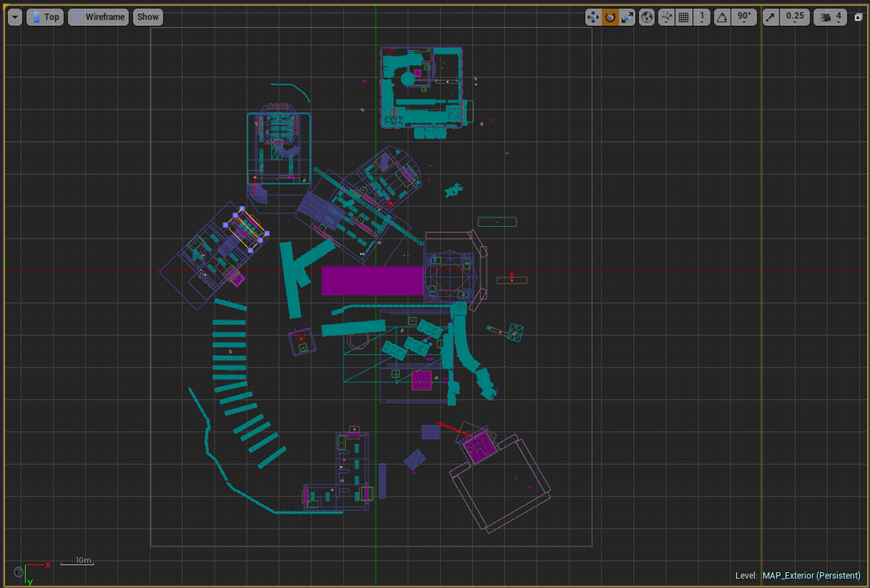Select the Translate (move) transform tool
This screenshot has height=588, width=870.
pos(593,17)
